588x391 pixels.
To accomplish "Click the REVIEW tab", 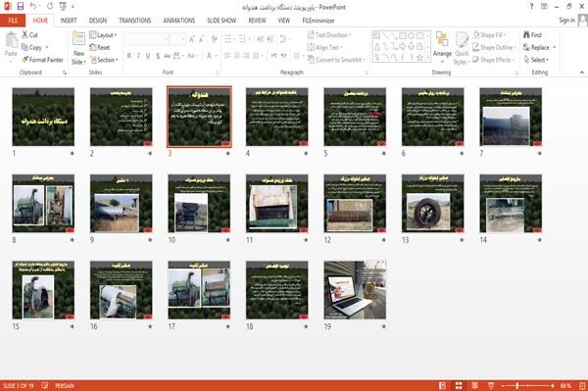I will (x=257, y=21).
